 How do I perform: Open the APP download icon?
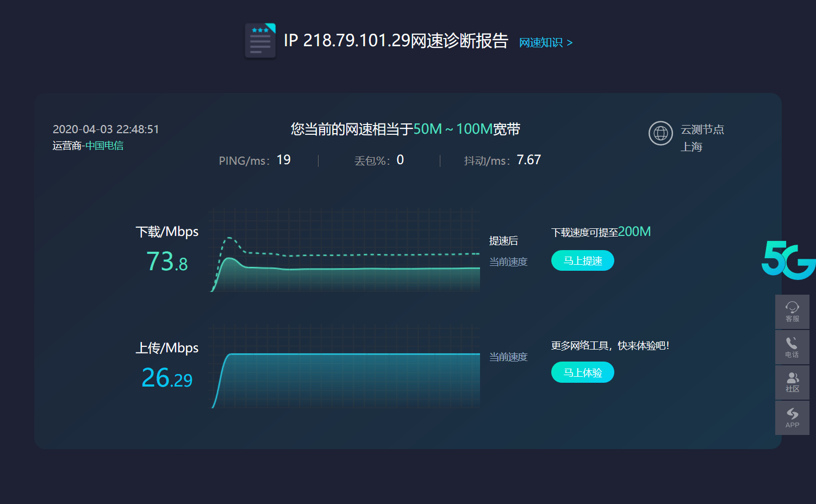tap(792, 418)
